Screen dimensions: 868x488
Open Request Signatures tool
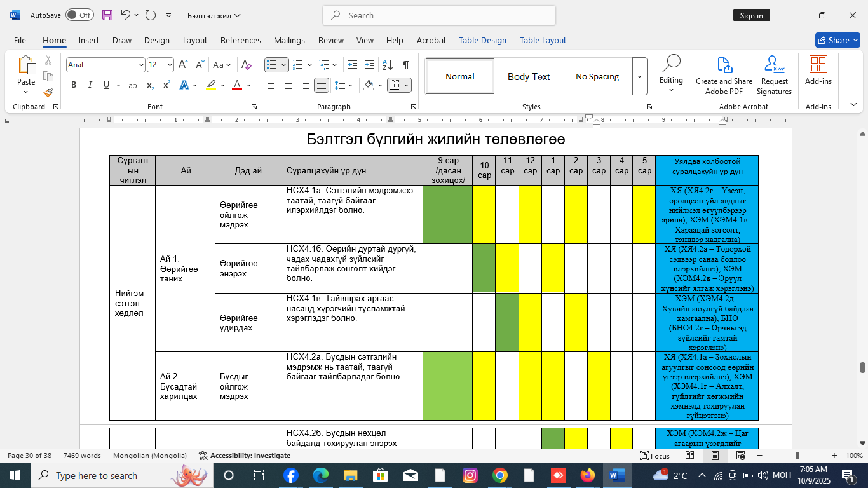tap(774, 75)
